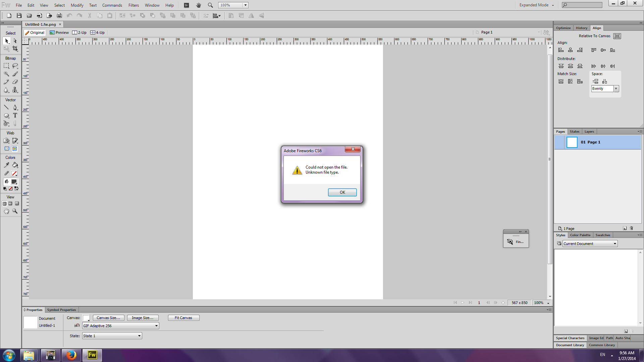
Task: Click OK in the error dialog
Action: tap(342, 192)
